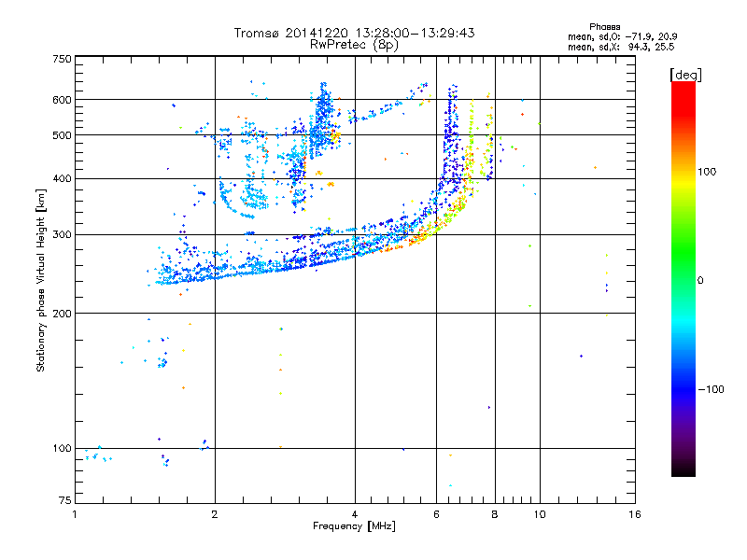This screenshot has width=747, height=560.
Task: Click the plot title 'Tromsø 20141220 13:28:00-13:29:43'
Action: tap(354, 33)
